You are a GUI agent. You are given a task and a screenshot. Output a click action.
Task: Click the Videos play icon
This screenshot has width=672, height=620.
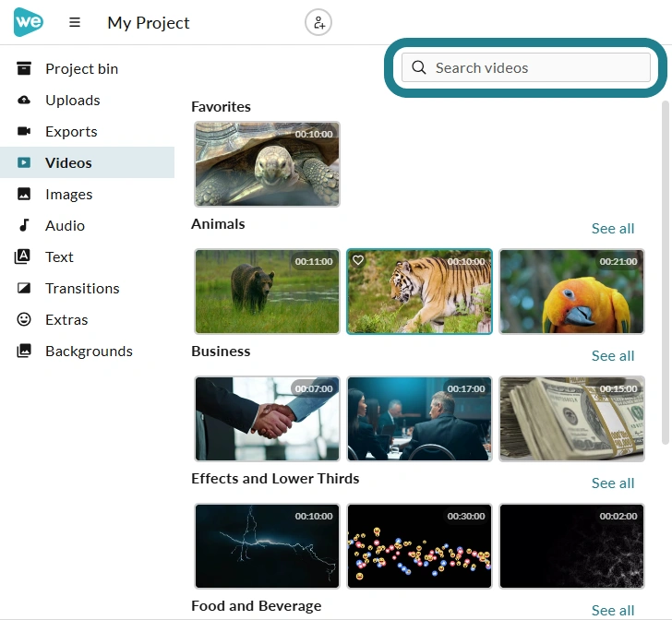pyautogui.click(x=24, y=162)
